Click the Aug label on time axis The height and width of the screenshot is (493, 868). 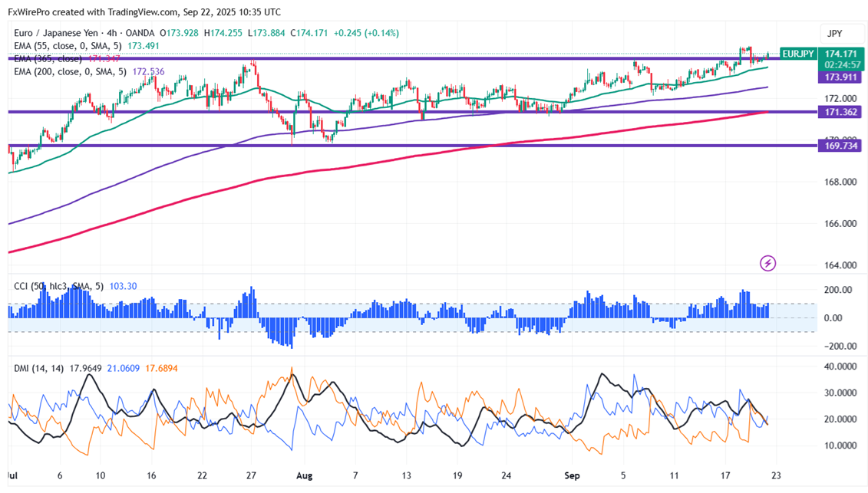[305, 475]
